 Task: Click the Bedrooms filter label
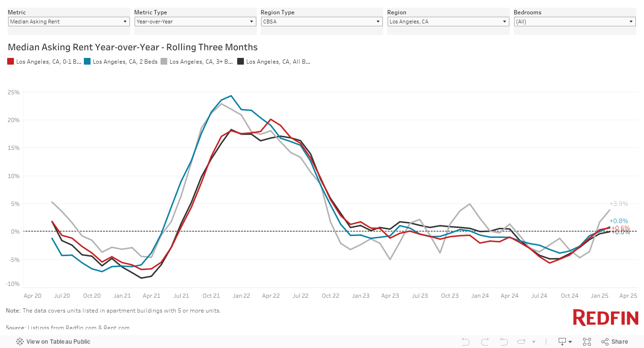click(x=528, y=12)
